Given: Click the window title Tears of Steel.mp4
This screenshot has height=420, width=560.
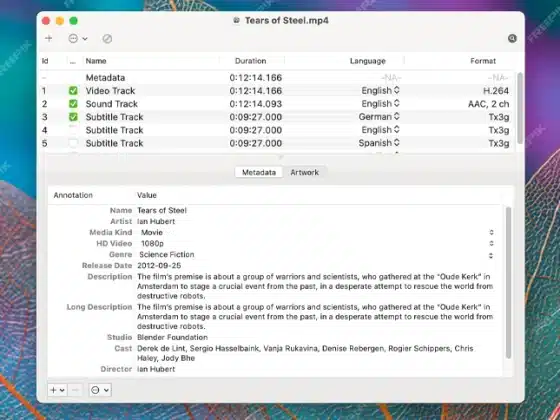Looking at the screenshot, I should [x=286, y=20].
